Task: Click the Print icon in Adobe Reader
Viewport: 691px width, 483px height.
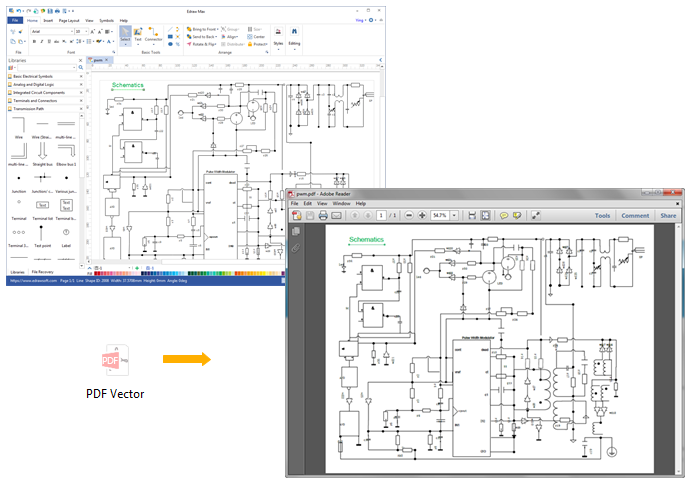Action: point(323,215)
